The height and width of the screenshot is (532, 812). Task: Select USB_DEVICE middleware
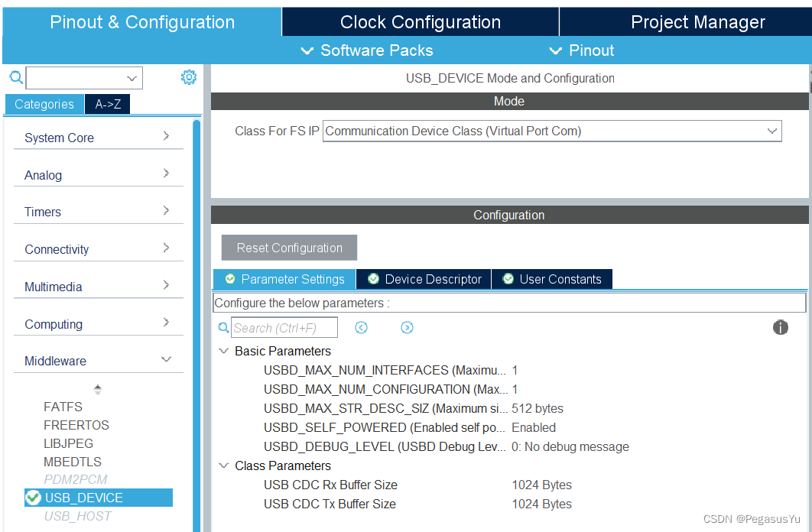point(99,498)
